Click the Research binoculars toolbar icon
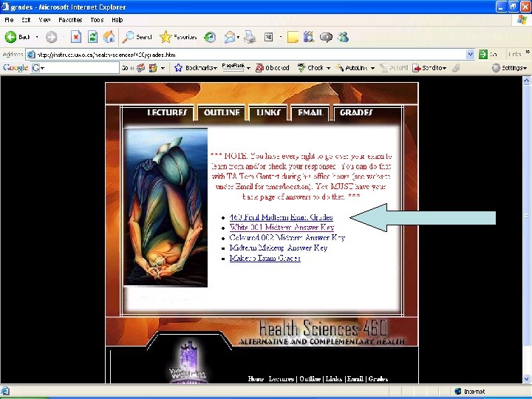 [x=309, y=37]
